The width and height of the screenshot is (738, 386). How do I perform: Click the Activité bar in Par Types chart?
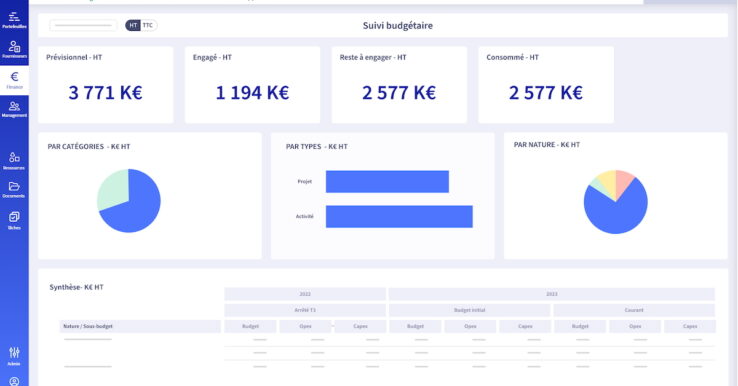399,217
